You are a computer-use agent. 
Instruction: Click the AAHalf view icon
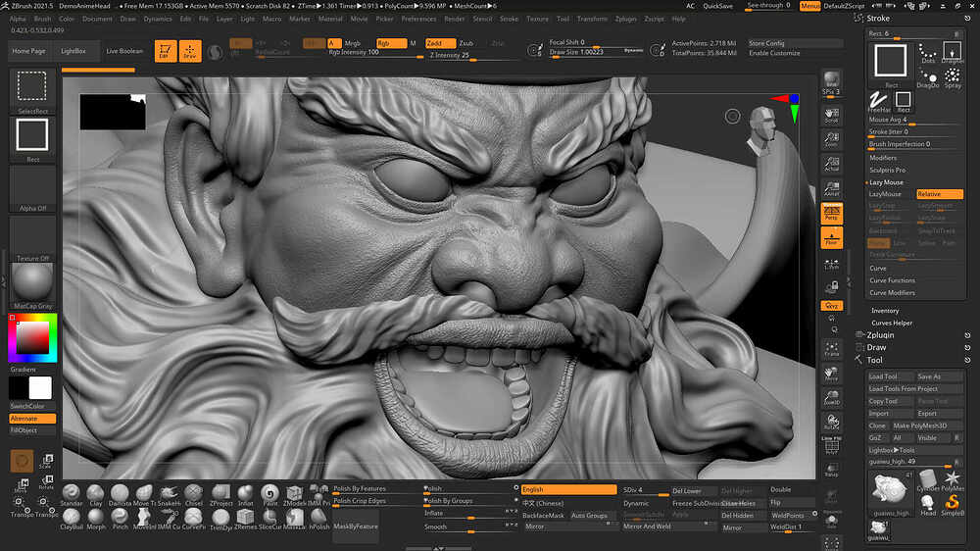[x=831, y=188]
